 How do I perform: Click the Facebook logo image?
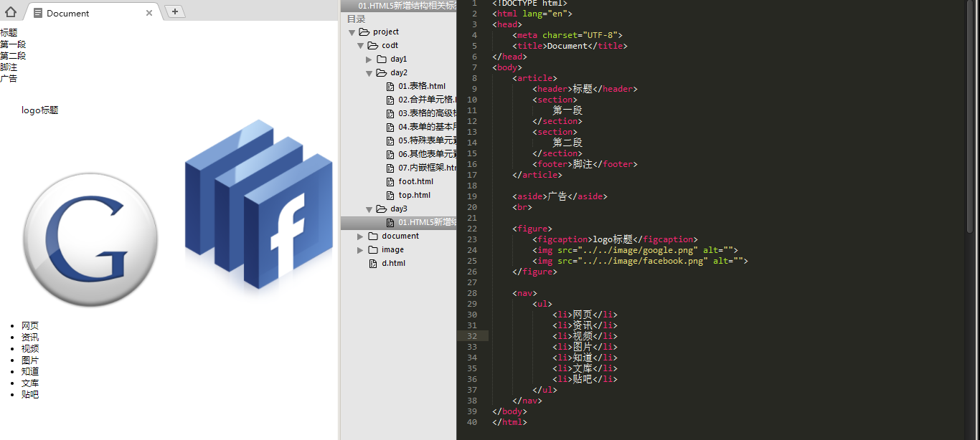tap(258, 206)
